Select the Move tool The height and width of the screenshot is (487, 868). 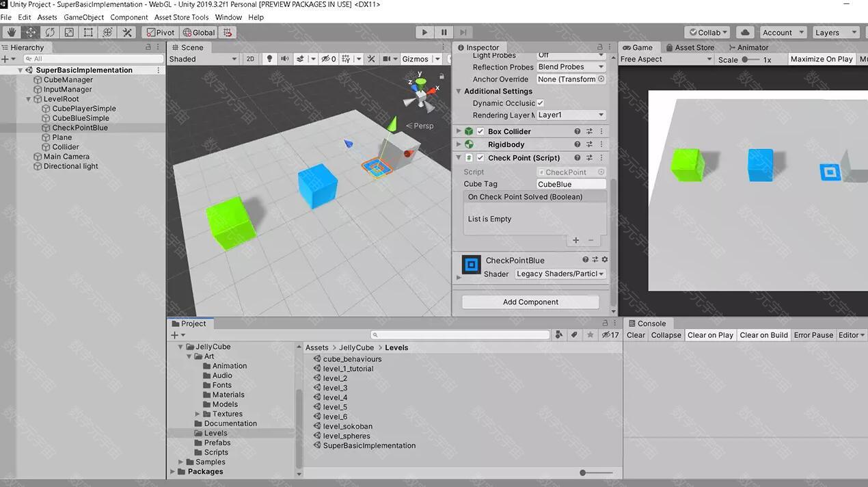click(x=31, y=32)
